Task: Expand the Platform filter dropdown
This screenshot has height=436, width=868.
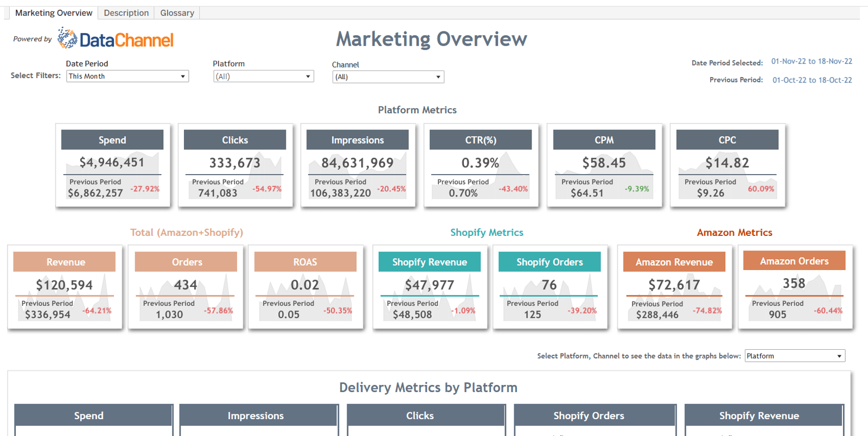Action: (x=263, y=76)
